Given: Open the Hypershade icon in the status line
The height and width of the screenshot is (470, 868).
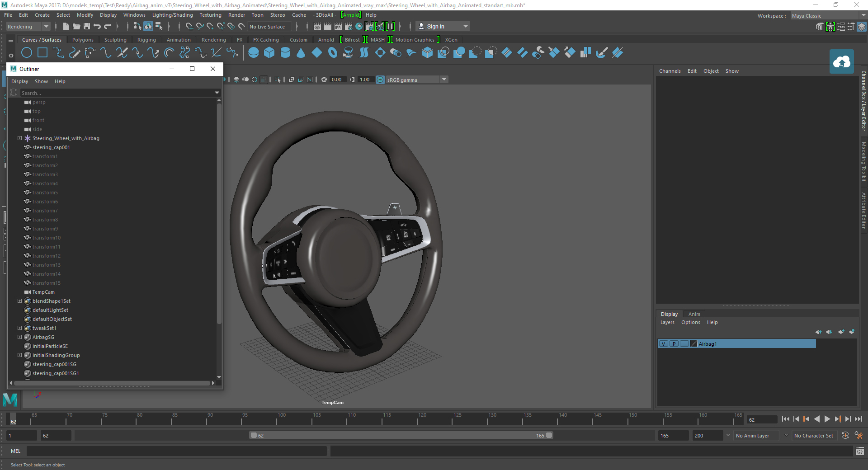Looking at the screenshot, I should point(359,26).
